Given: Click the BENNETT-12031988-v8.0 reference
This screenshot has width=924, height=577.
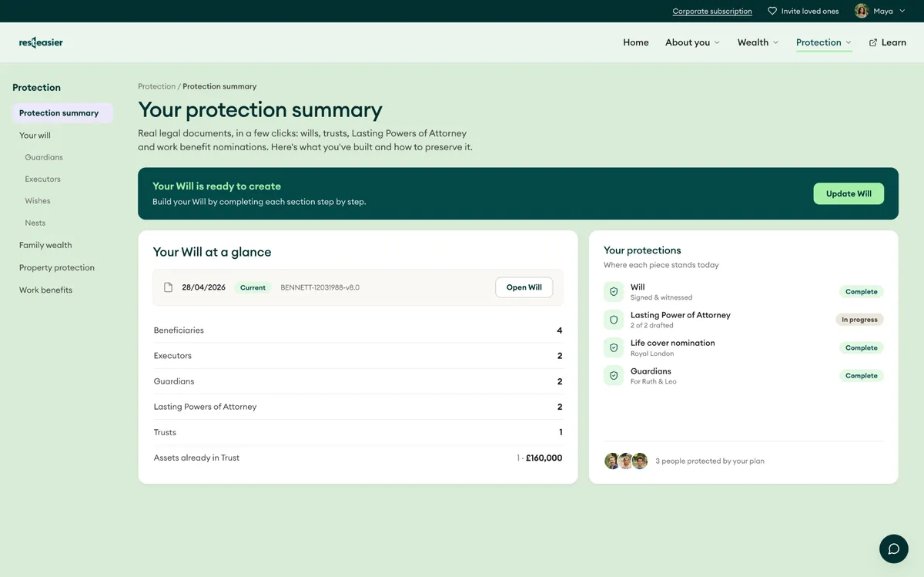Looking at the screenshot, I should pos(320,287).
